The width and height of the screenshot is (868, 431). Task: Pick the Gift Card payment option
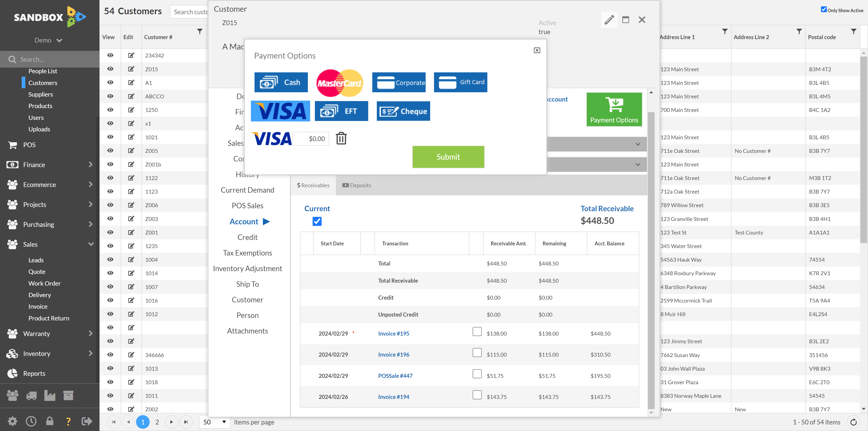(x=461, y=82)
